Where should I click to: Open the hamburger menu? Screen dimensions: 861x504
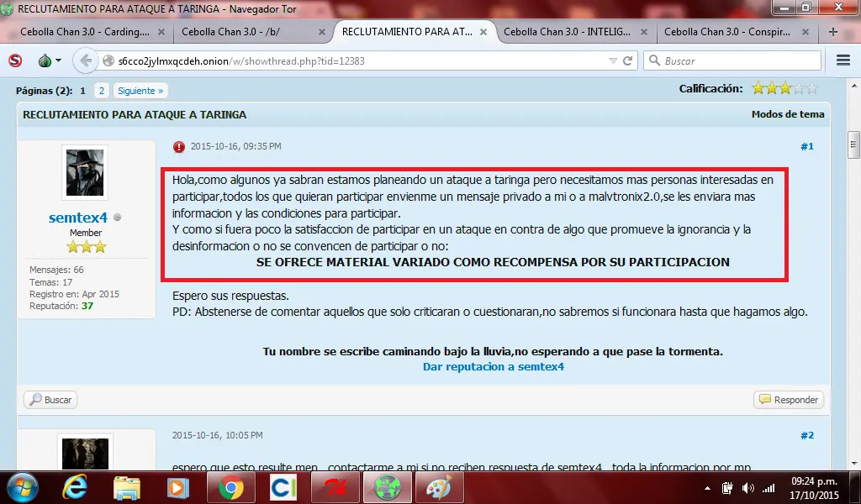tap(843, 60)
